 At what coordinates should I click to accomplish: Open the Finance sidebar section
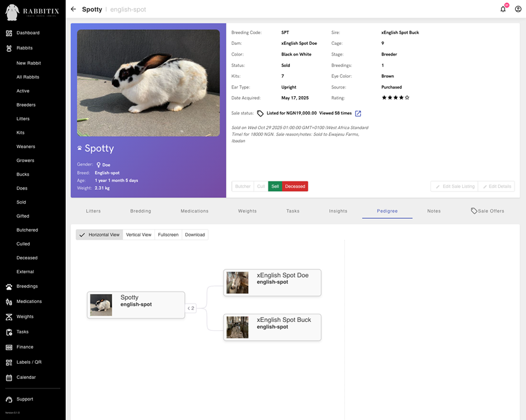[24, 347]
